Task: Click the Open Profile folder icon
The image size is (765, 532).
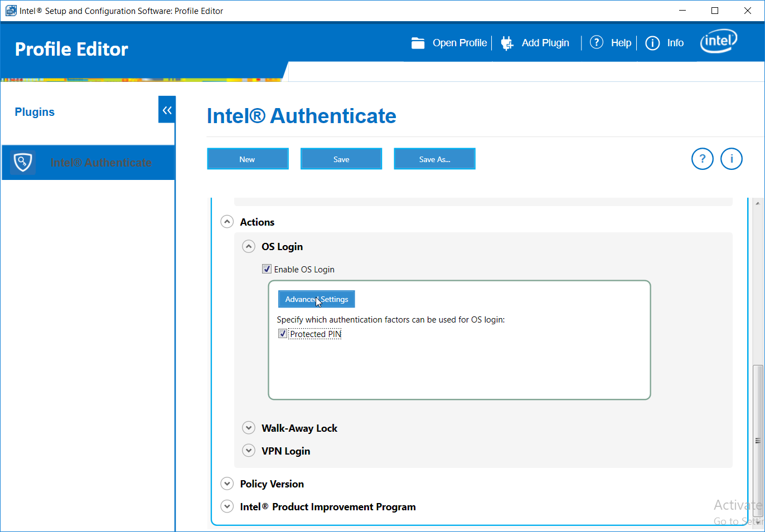Action: coord(418,43)
